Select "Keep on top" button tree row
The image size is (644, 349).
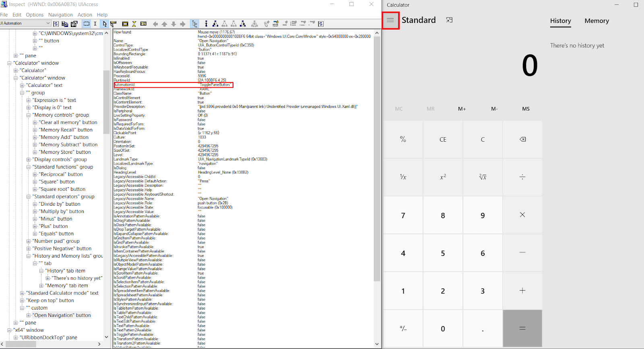pyautogui.click(x=50, y=300)
